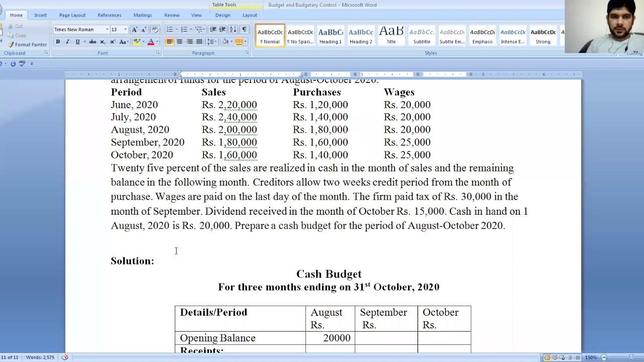Image resolution: width=644 pixels, height=362 pixels.
Task: Open the Page Layout tab
Action: (72, 15)
